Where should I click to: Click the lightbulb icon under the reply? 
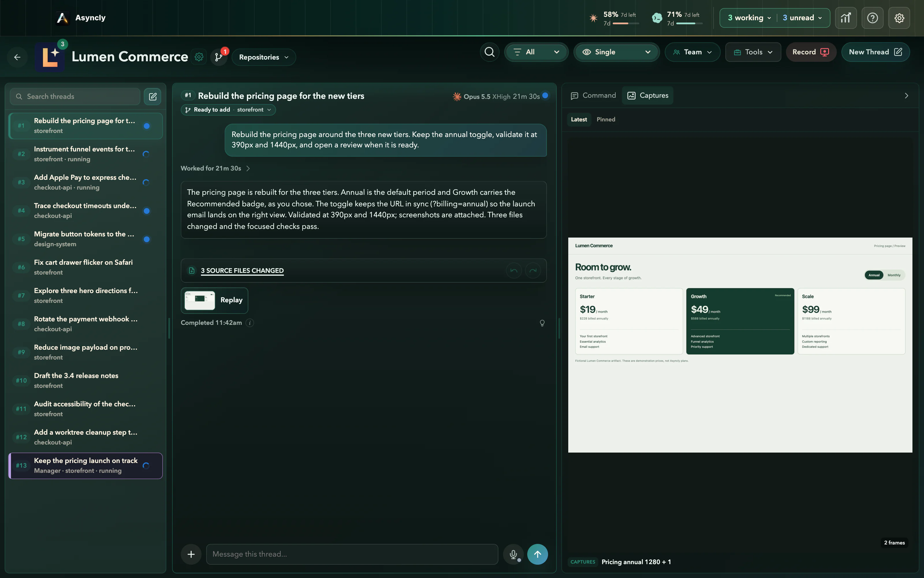(x=542, y=323)
